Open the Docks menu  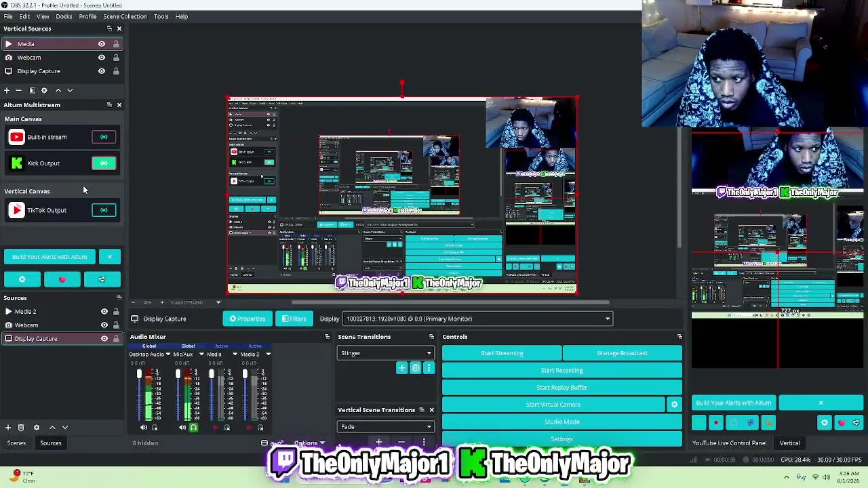pos(64,16)
